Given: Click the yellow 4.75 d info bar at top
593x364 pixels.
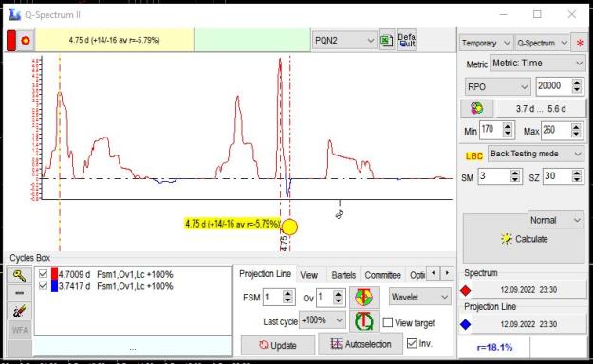Looking at the screenshot, I should [114, 40].
